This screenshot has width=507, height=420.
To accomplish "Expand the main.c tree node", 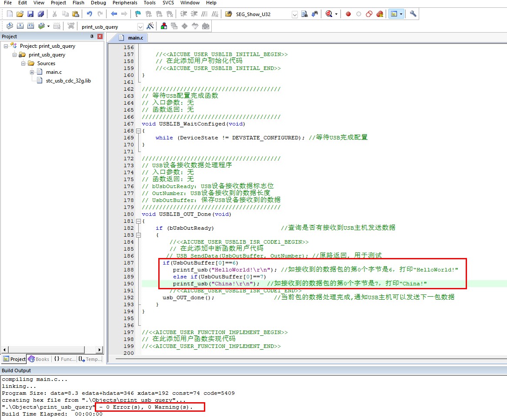I will (x=32, y=73).
